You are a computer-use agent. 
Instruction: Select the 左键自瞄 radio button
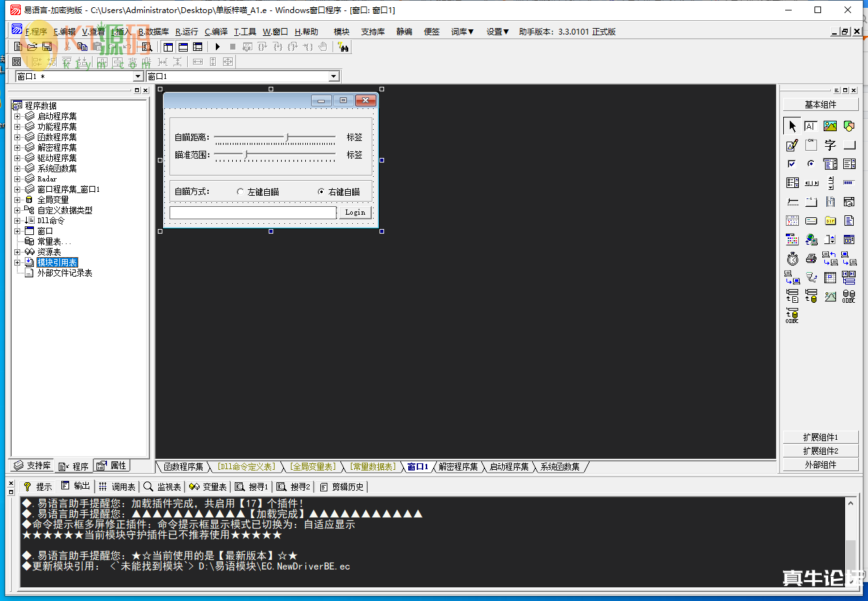[x=240, y=192]
